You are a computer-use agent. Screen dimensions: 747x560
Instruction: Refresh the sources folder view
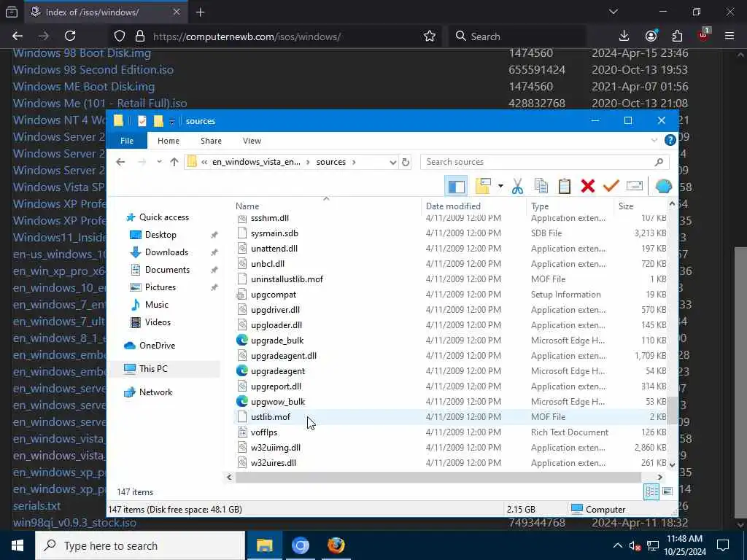click(x=406, y=163)
